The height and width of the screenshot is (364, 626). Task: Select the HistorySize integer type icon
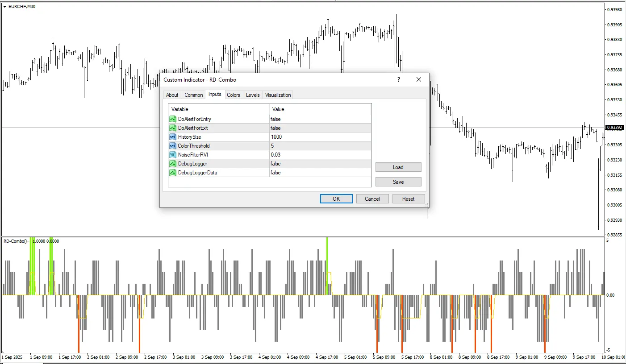pos(173,137)
